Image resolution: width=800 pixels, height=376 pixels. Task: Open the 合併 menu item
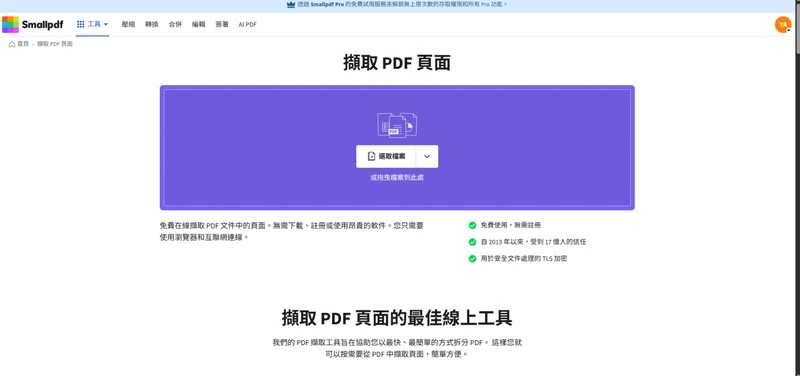175,24
